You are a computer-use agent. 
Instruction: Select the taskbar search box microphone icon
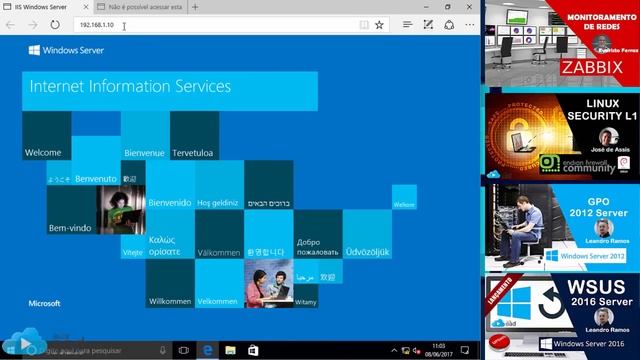[x=162, y=350]
